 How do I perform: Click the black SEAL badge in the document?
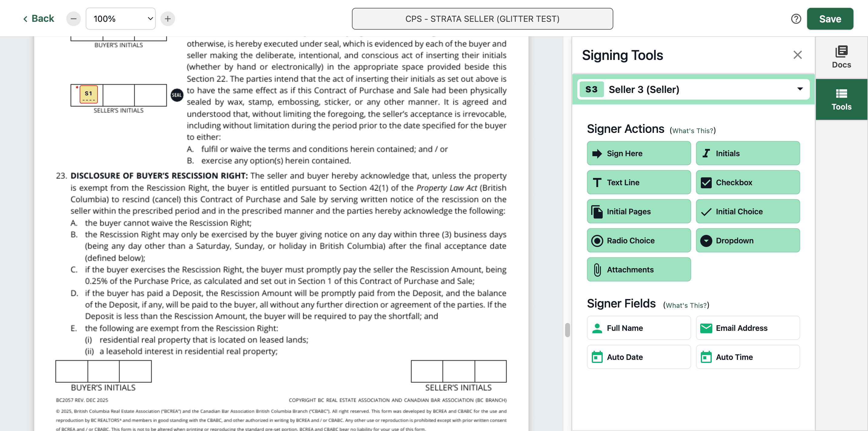tap(177, 95)
